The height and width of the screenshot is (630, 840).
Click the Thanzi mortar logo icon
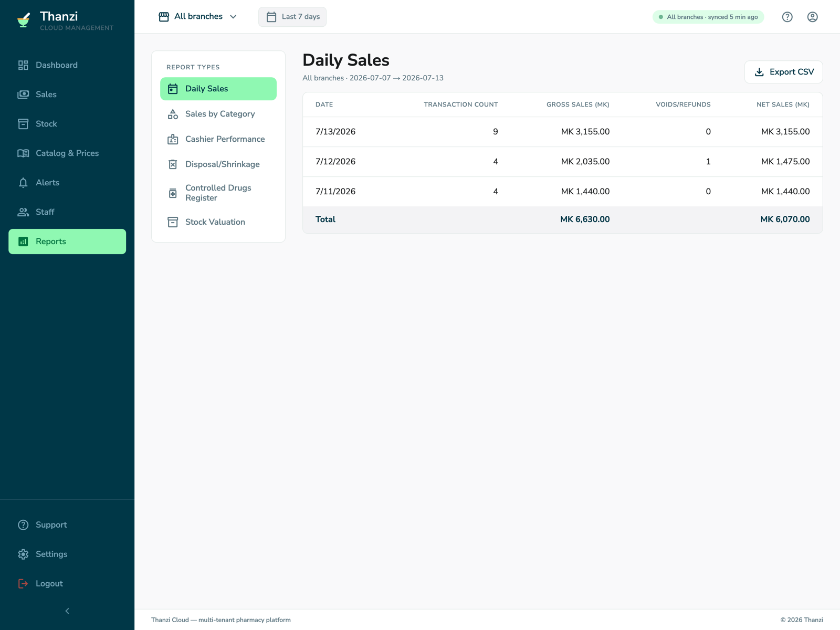click(23, 20)
